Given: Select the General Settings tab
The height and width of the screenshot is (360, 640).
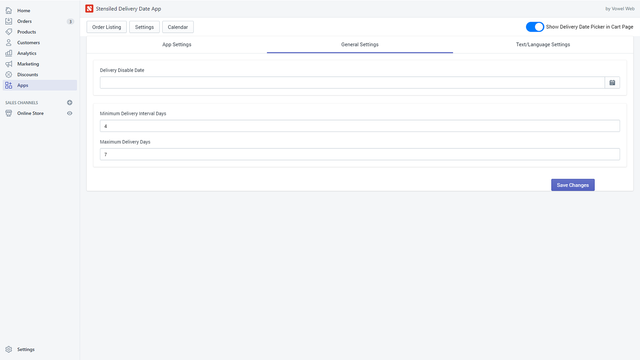Looking at the screenshot, I should click(x=360, y=44).
